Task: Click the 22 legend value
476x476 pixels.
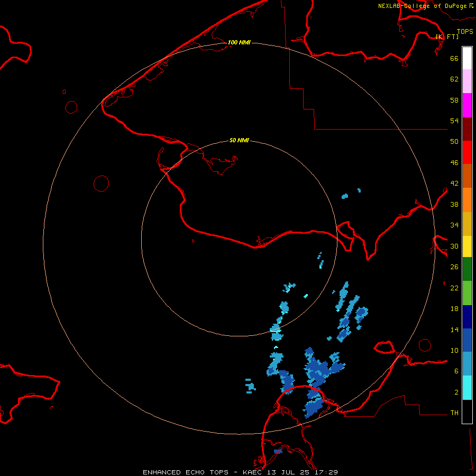Action: tap(454, 288)
